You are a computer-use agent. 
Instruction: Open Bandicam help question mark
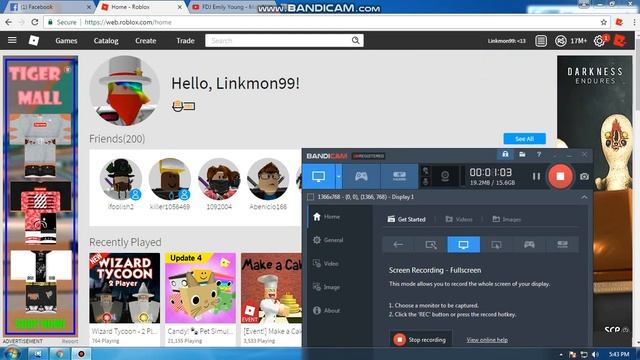click(539, 154)
